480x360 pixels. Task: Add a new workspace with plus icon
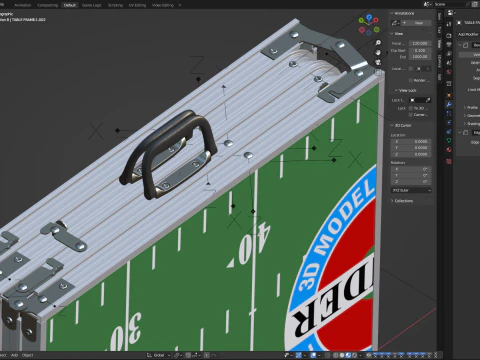click(180, 5)
